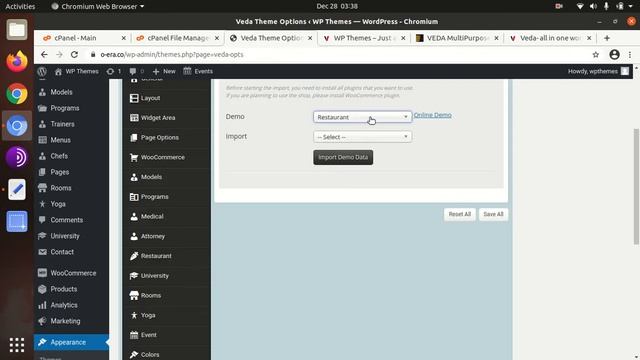
Task: Open the Demo dropdown showing Restaurant
Action: click(x=362, y=117)
